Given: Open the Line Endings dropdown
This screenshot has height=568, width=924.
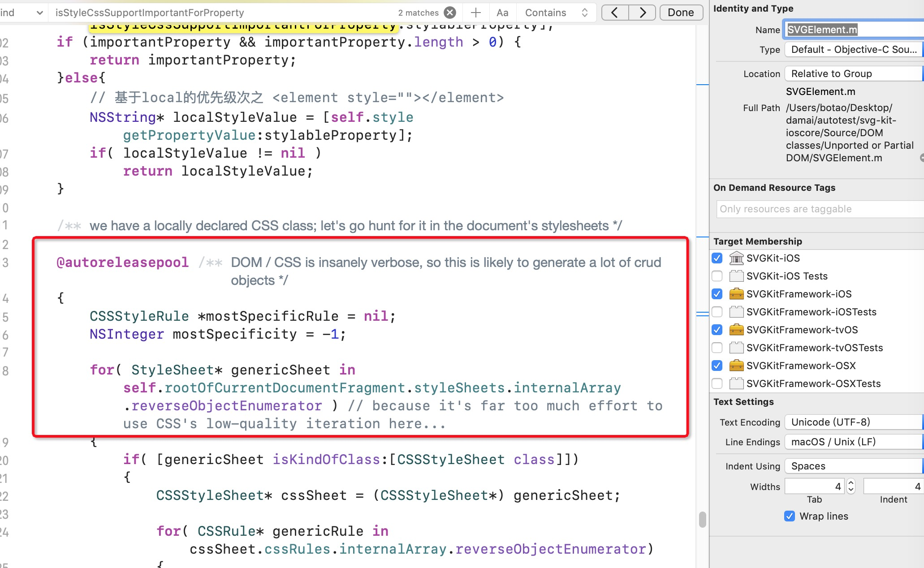Looking at the screenshot, I should tap(854, 442).
